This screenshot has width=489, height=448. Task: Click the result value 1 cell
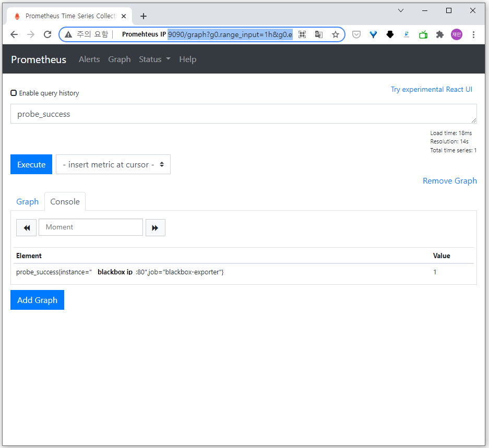(x=435, y=272)
